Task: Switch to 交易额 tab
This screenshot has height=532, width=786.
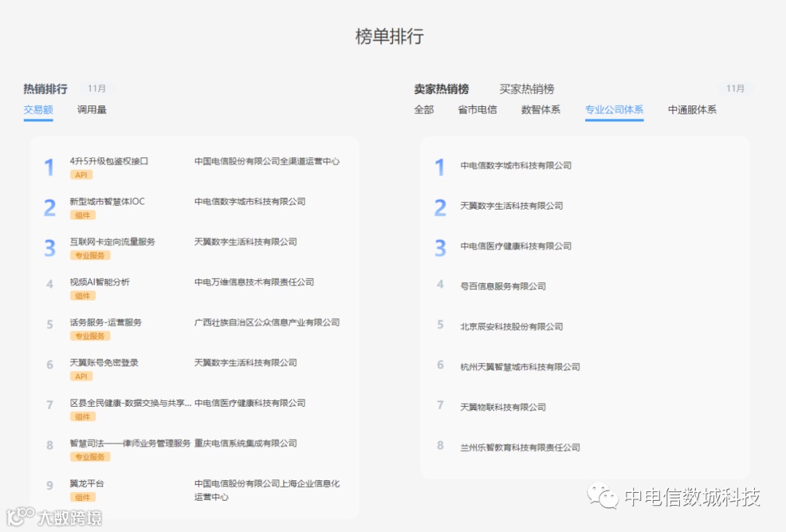Action: [x=38, y=110]
